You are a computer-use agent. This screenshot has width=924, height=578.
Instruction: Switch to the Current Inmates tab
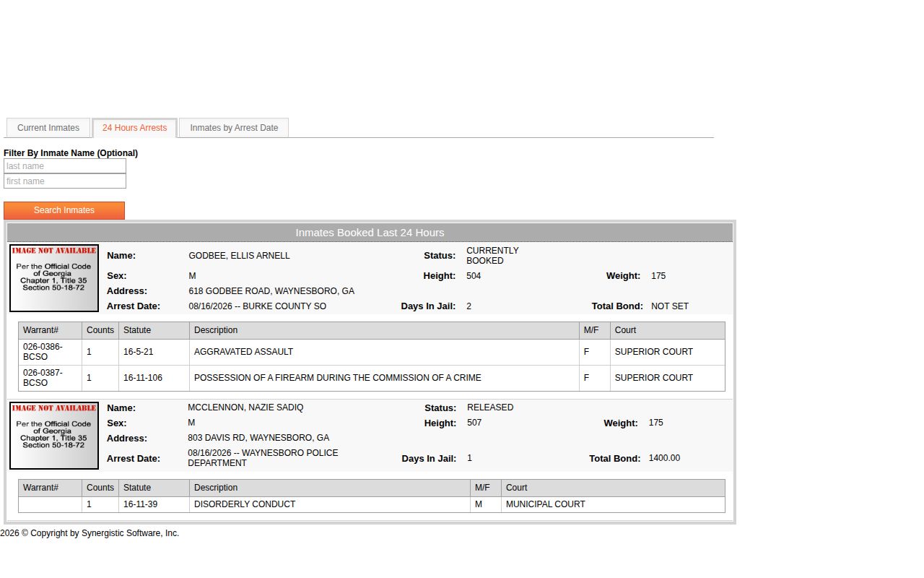(x=48, y=128)
